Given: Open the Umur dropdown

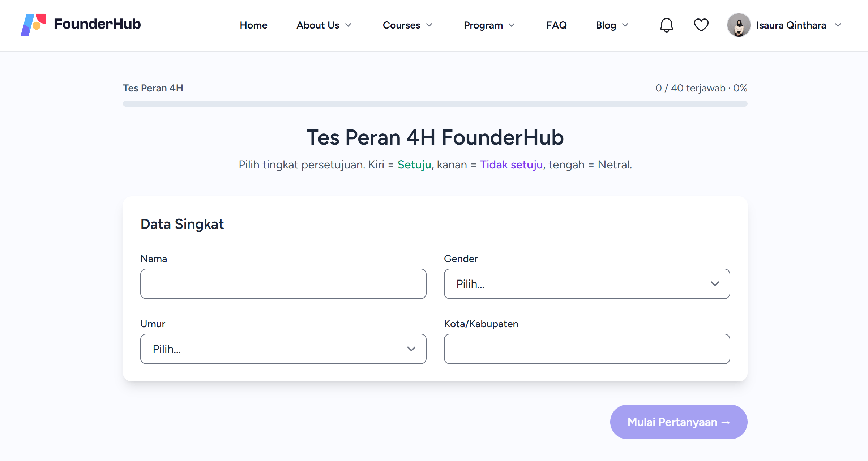Looking at the screenshot, I should [x=283, y=349].
